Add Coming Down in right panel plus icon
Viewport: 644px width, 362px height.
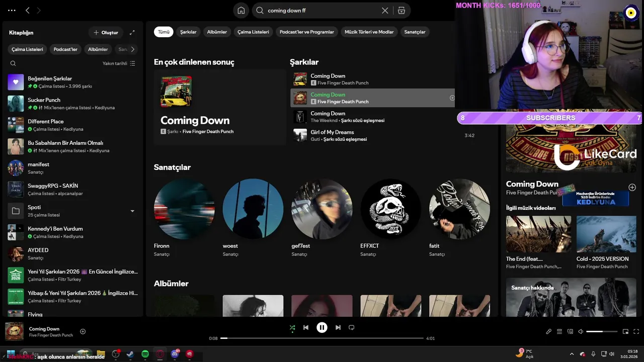pyautogui.click(x=632, y=188)
